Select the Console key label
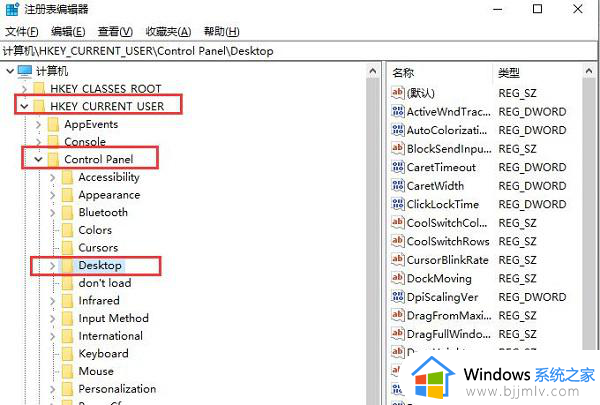600x405 pixels. point(85,142)
